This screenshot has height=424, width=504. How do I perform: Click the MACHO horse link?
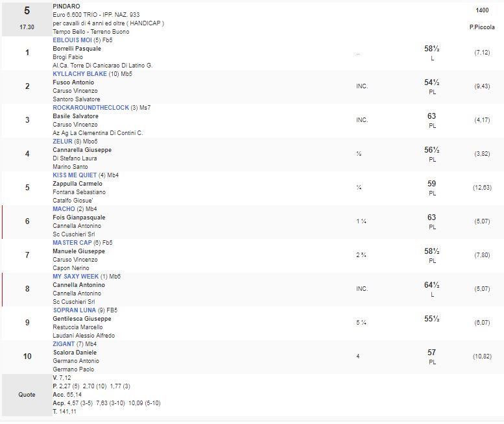[64, 209]
